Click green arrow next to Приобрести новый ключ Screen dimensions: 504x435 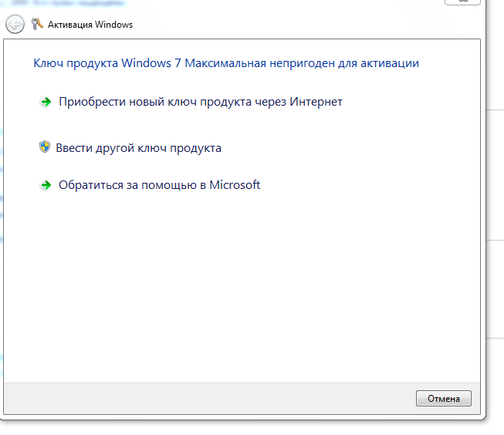46,102
